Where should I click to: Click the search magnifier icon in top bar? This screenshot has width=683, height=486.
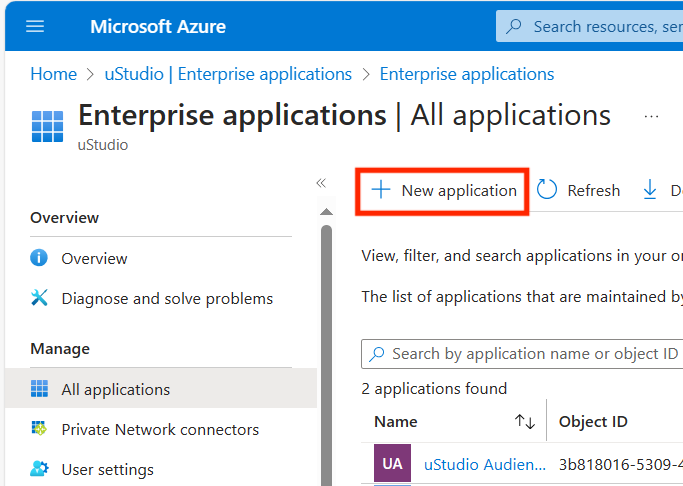[x=514, y=26]
